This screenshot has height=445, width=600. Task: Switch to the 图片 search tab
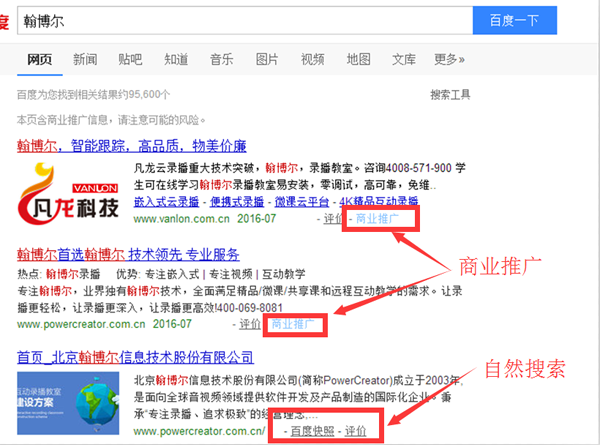pyautogui.click(x=267, y=59)
